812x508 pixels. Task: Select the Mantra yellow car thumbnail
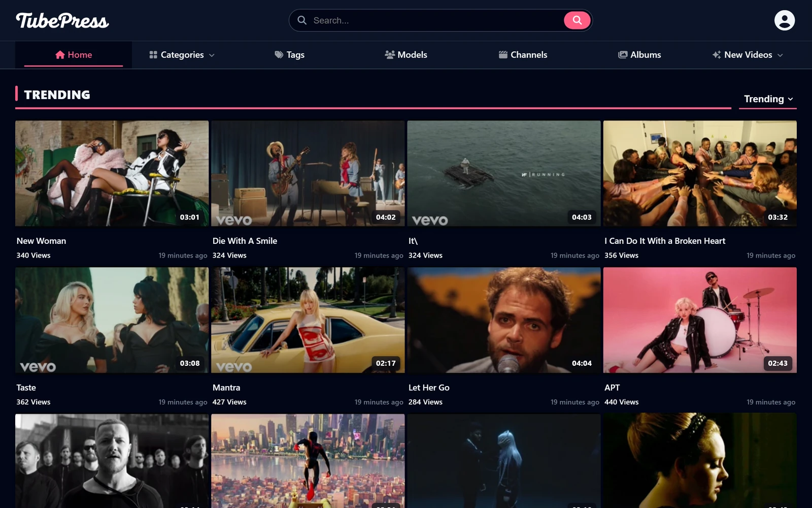coord(308,320)
